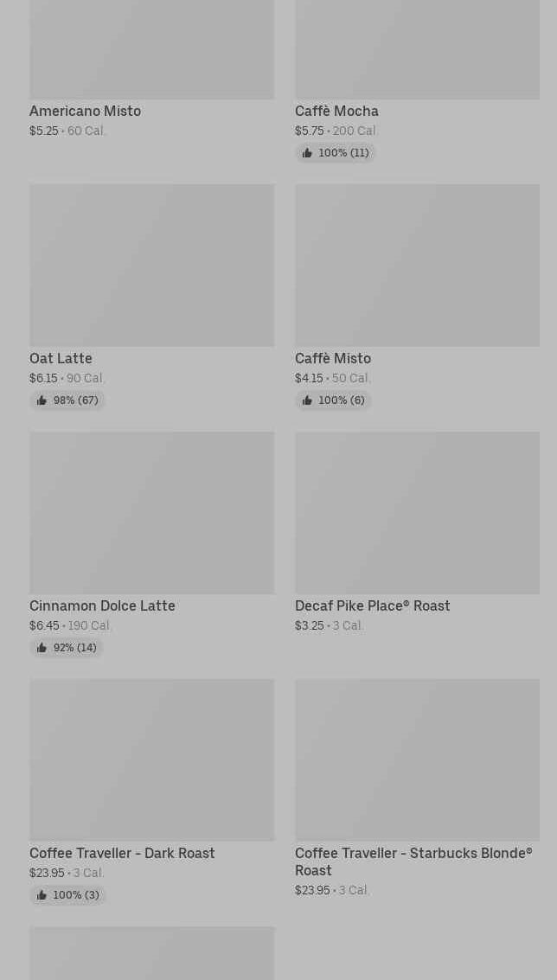Click thumbs-up icon under Caffè Misto
The image size is (557, 980).
[307, 400]
